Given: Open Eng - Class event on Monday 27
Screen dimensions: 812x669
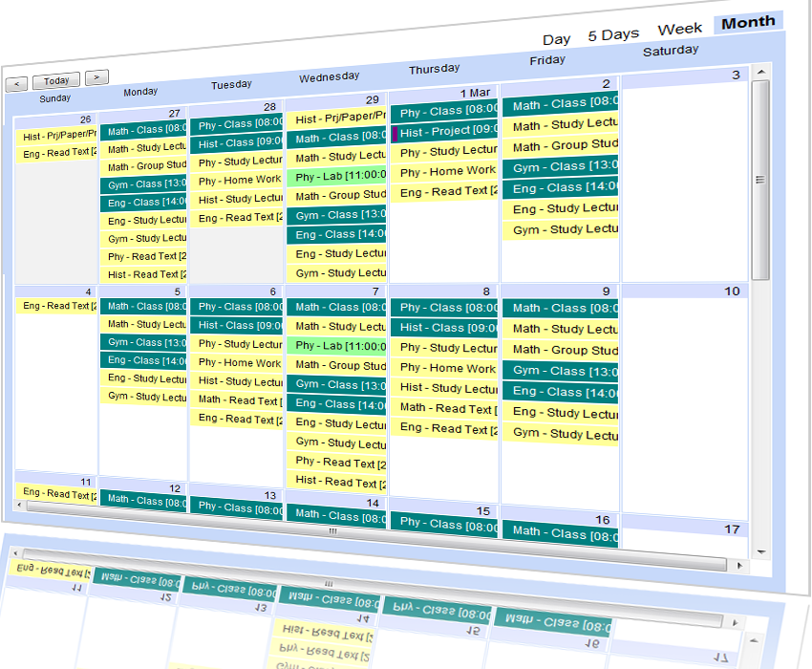Looking at the screenshot, I should (x=143, y=202).
